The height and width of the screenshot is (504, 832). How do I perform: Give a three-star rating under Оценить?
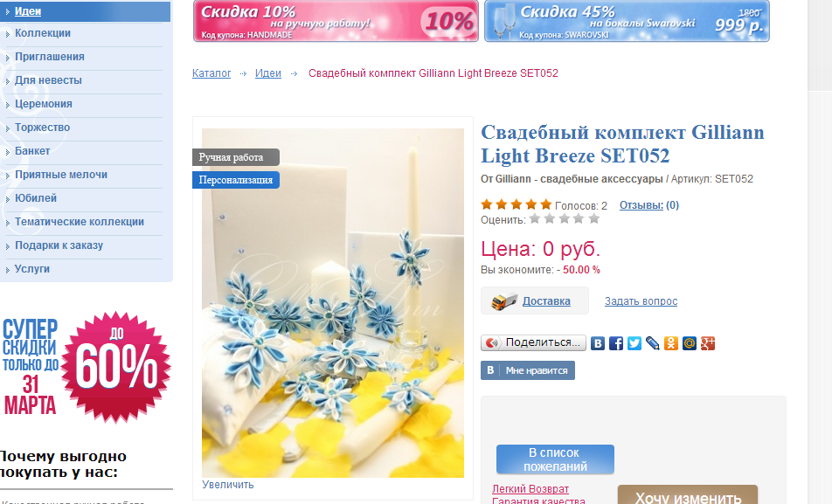(x=565, y=218)
